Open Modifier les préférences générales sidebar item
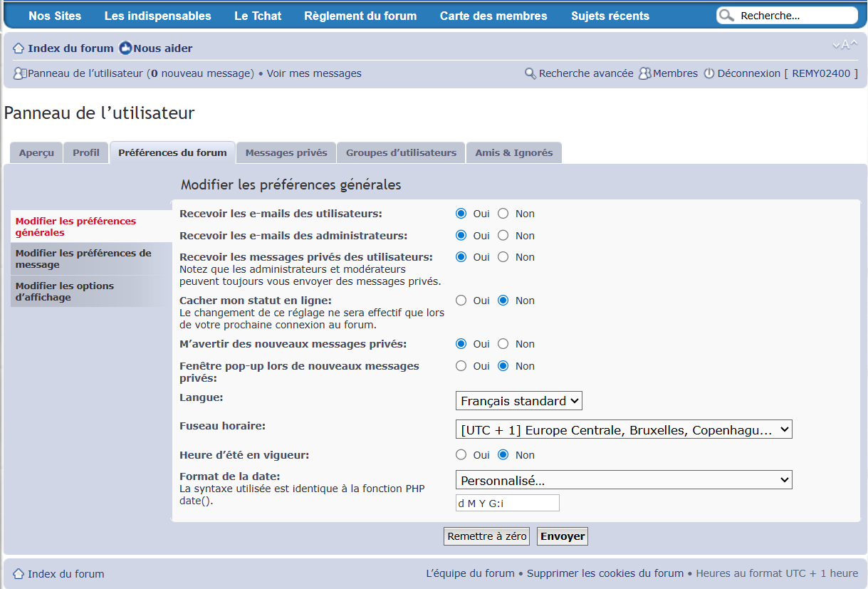Screen dimensions: 868x589 tap(91, 226)
